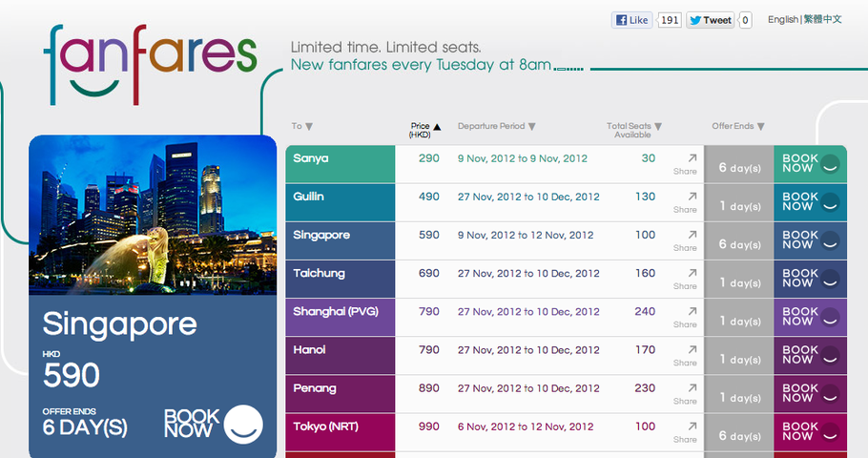868x458 pixels.
Task: Click the Guilin 1 day(s) offer cell
Action: (x=739, y=202)
